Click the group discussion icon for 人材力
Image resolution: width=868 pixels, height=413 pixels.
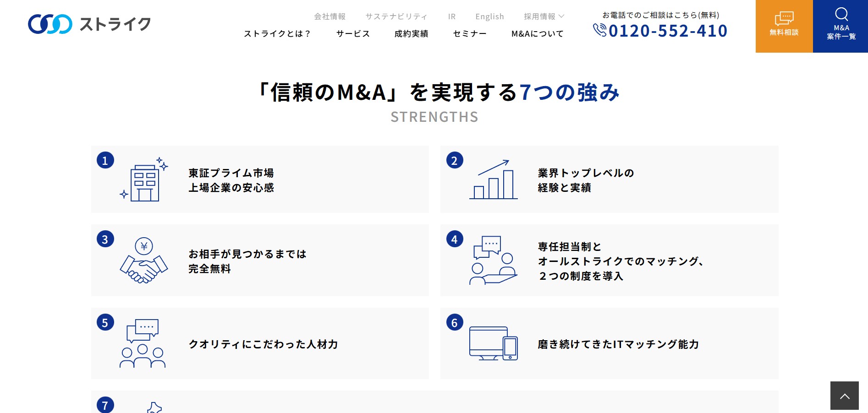point(143,343)
